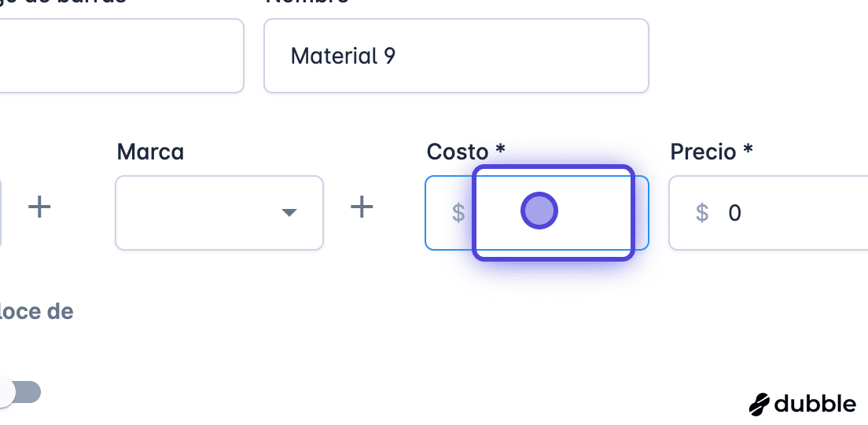This screenshot has height=425, width=868.
Task: Focus the Costo input field
Action: tap(536, 212)
